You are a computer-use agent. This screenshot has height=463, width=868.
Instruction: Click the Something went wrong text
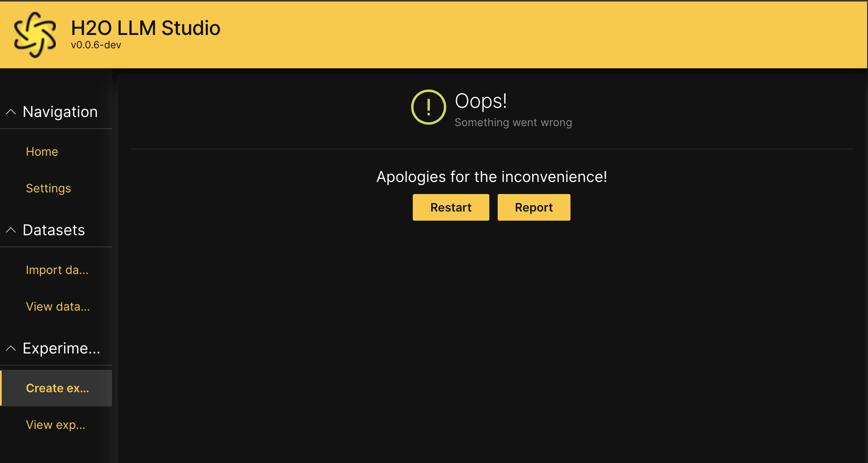[x=513, y=122]
